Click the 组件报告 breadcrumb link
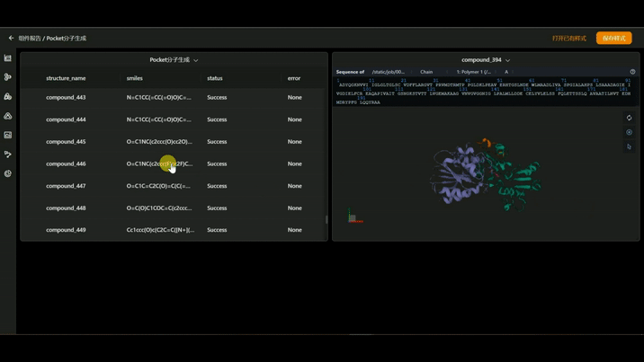Viewport: 644px width, 362px height. [x=30, y=38]
